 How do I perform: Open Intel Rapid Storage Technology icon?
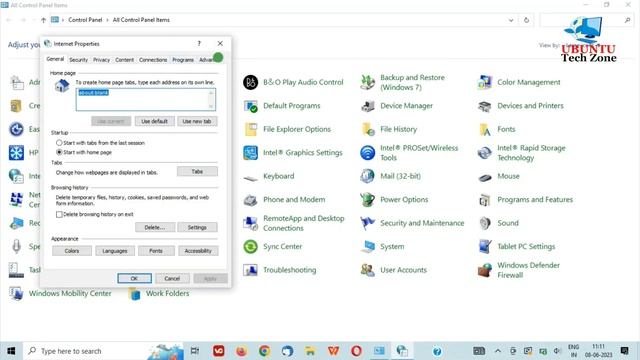coord(485,153)
